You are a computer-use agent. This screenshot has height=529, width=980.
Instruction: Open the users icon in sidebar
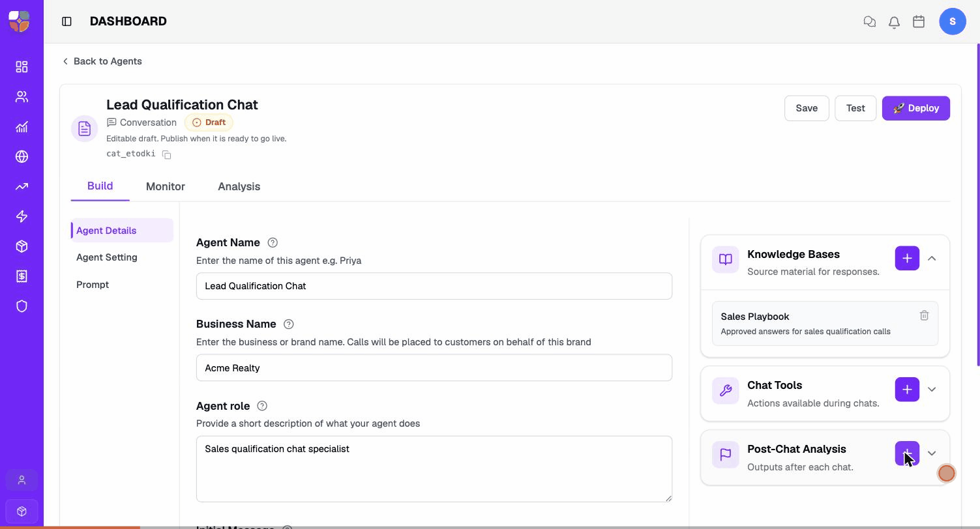click(x=22, y=96)
